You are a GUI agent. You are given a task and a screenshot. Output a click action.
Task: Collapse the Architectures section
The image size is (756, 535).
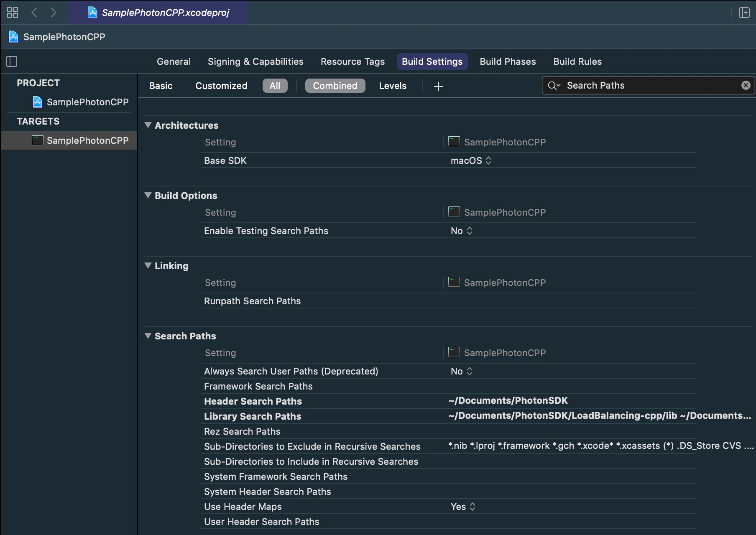148,125
